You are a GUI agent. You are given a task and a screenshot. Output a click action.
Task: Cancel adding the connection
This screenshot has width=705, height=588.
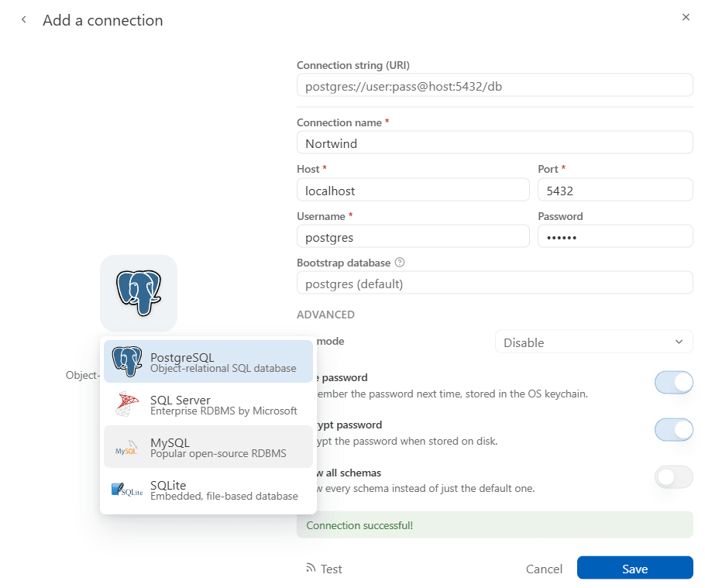[544, 569]
